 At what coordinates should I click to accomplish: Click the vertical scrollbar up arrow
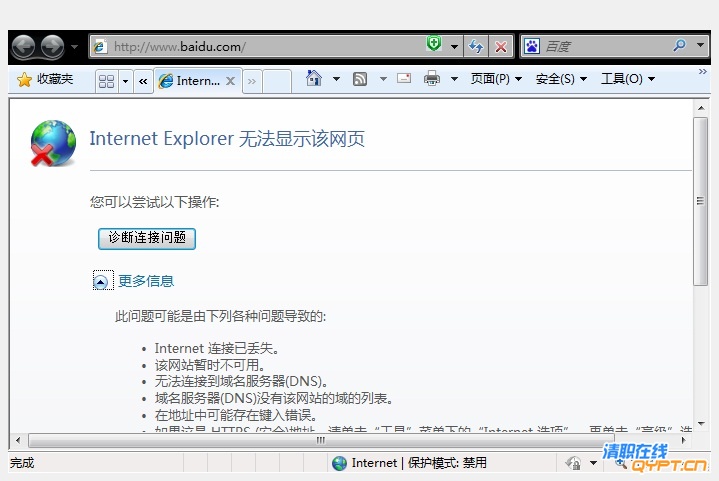[701, 108]
